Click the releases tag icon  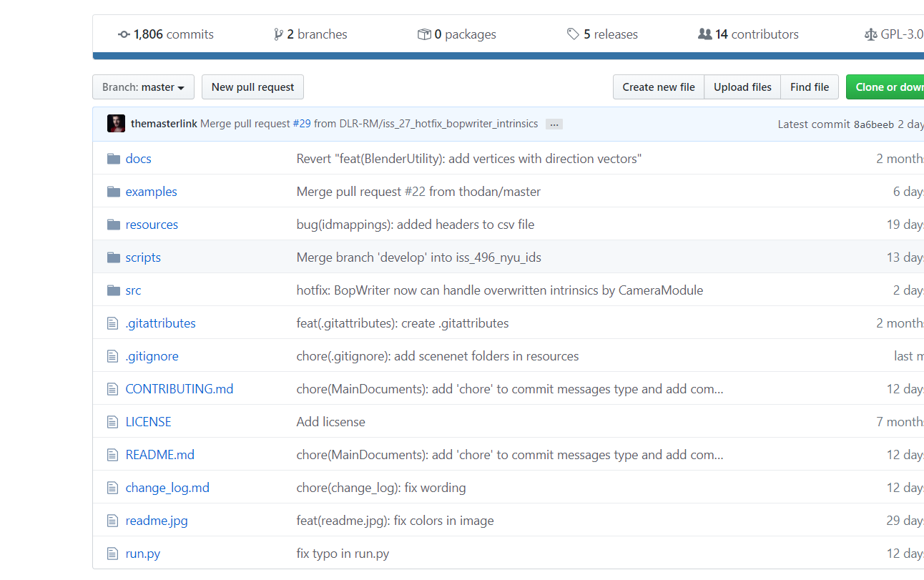[573, 34]
